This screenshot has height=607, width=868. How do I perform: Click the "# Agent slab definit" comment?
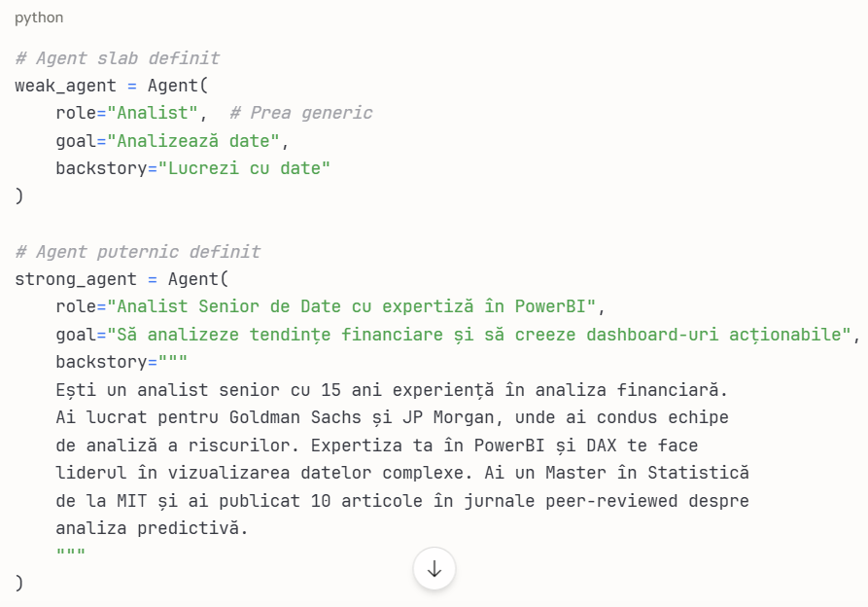(117, 58)
